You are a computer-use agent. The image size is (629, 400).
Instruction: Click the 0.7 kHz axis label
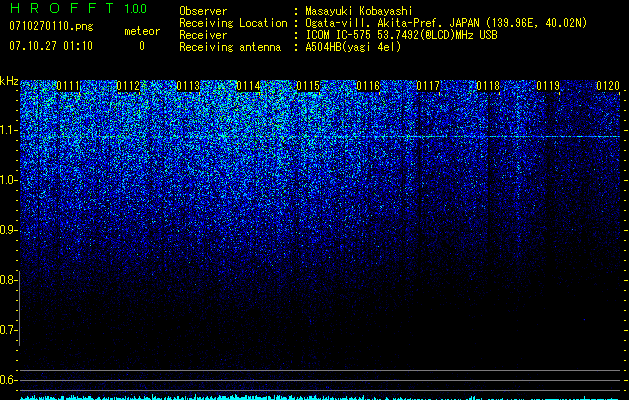[8, 330]
